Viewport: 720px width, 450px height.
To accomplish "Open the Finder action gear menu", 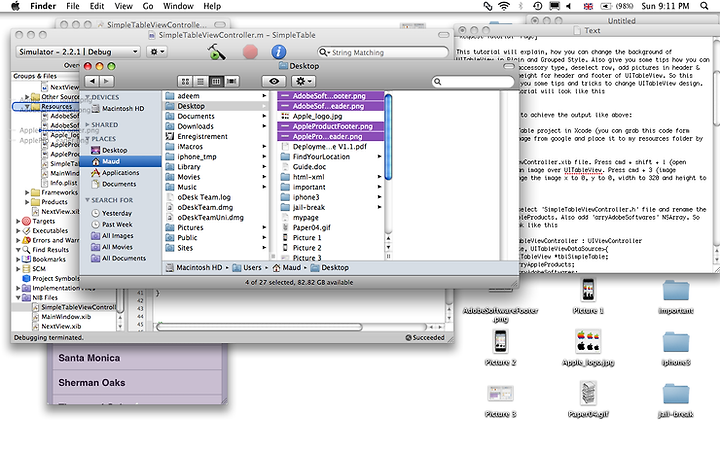I will [x=304, y=81].
